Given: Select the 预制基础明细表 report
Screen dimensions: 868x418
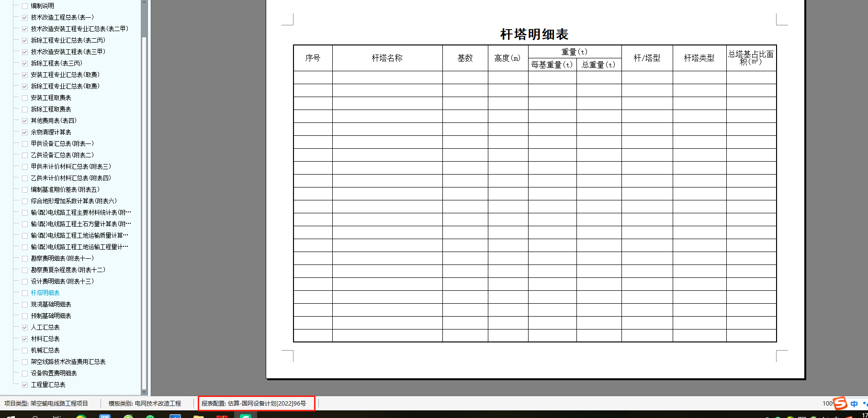Looking at the screenshot, I should 51,316.
